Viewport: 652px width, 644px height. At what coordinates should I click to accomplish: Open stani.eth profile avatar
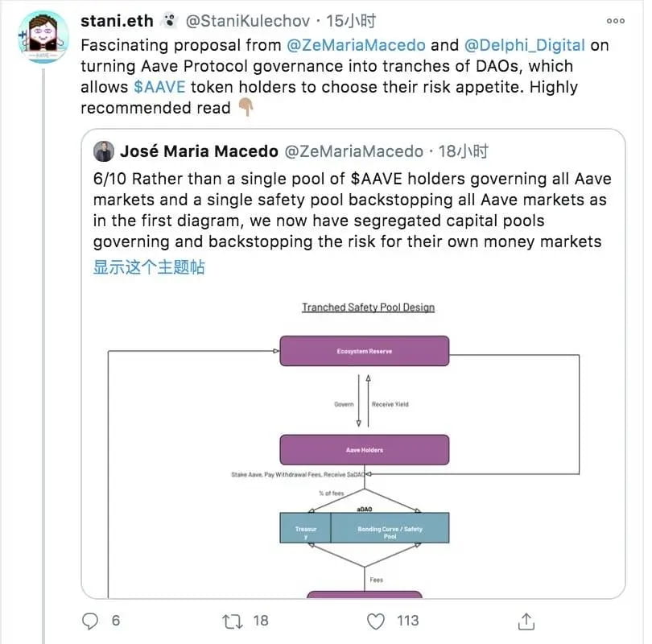coord(43,36)
